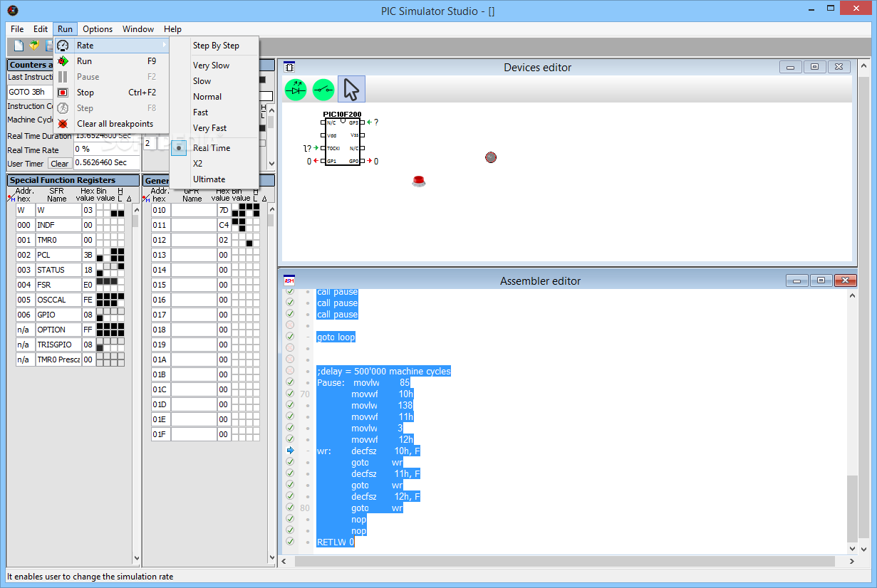Image resolution: width=877 pixels, height=588 pixels.
Task: Choose Stop from the Run menu
Action: click(x=112, y=93)
